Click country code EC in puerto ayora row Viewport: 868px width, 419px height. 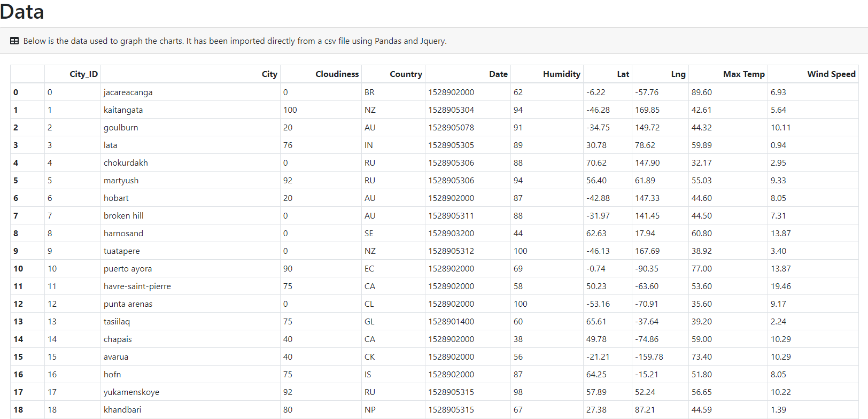(x=369, y=268)
